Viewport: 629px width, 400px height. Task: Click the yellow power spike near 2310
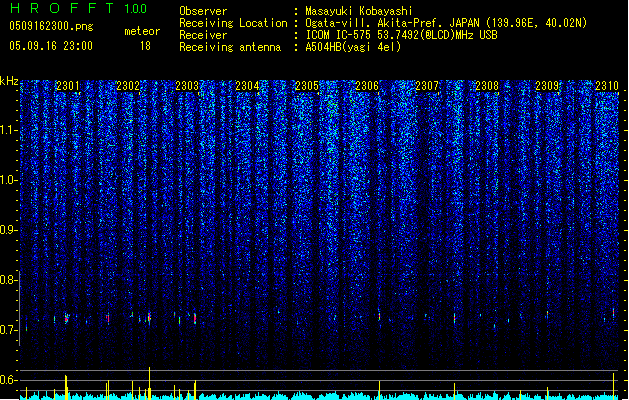coord(613,386)
